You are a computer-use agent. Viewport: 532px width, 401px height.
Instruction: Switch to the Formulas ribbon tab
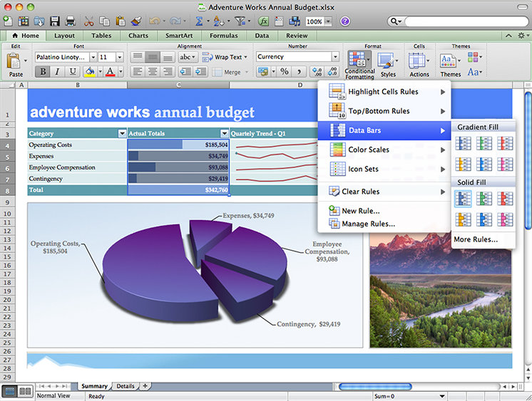point(224,36)
